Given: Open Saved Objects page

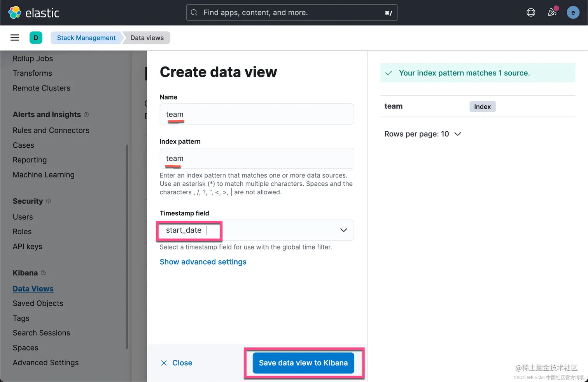Looking at the screenshot, I should pos(38,304).
